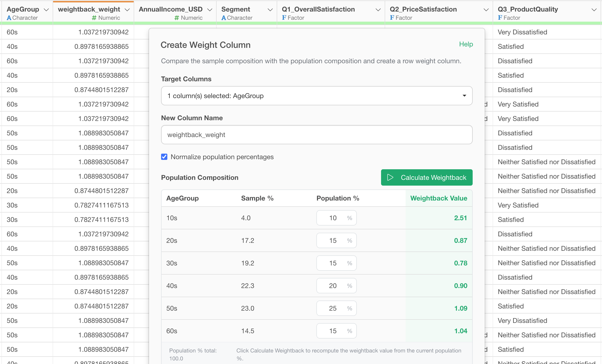Click the Population % total value text
Viewport: 602px width, 364px height.
(x=176, y=358)
